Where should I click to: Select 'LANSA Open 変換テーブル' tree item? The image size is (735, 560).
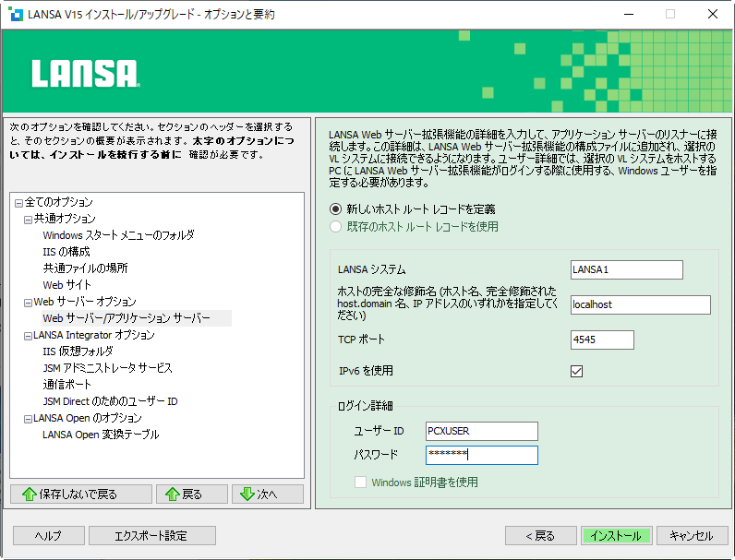(x=101, y=435)
